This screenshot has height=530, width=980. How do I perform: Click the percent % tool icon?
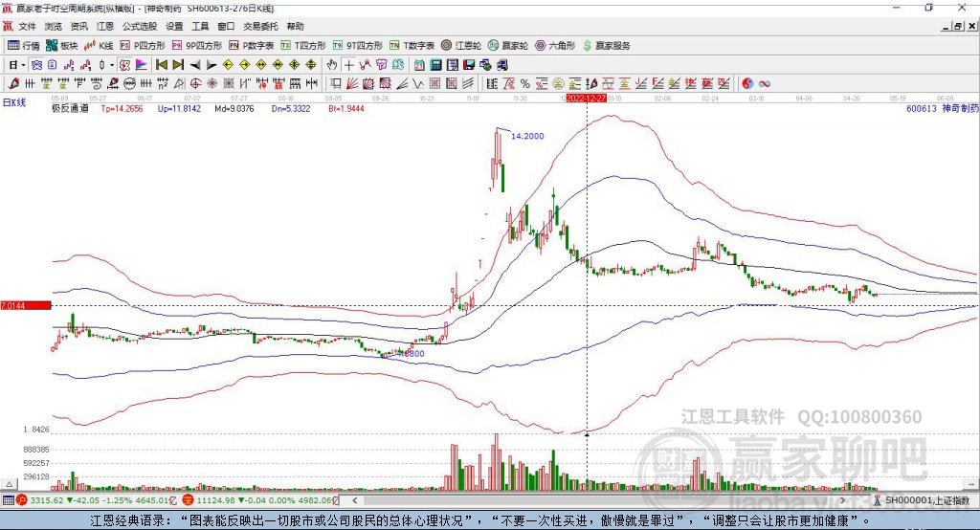525,84
